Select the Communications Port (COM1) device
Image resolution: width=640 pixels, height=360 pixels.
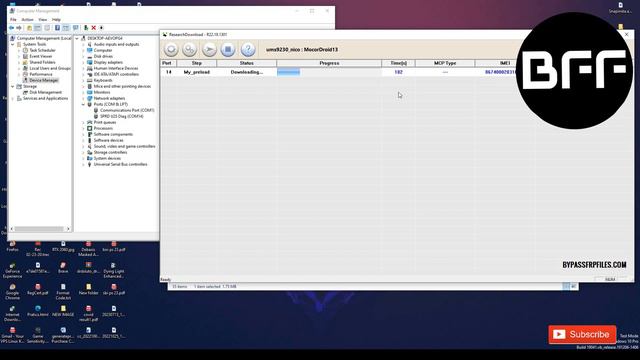pos(127,110)
